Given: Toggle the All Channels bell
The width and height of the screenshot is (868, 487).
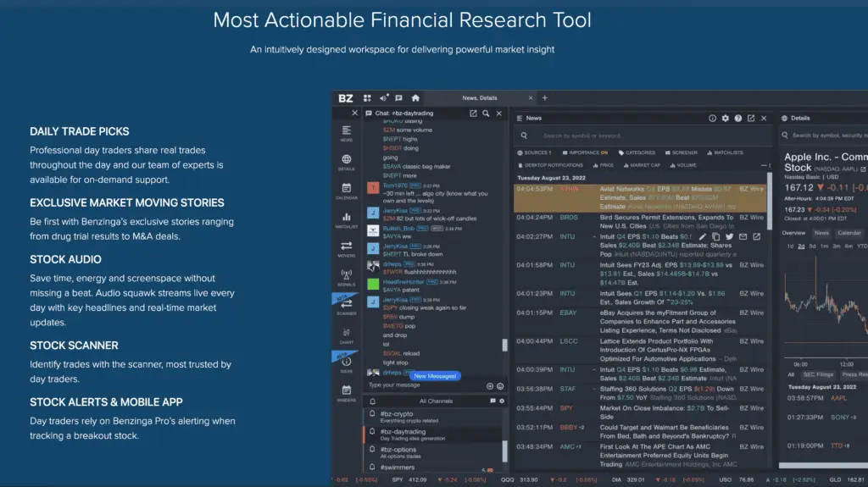Looking at the screenshot, I should pos(373,401).
